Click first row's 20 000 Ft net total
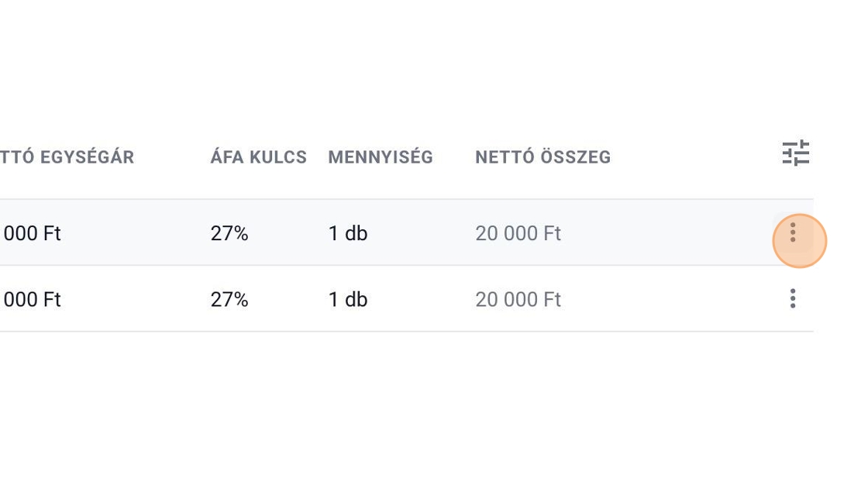868x485 pixels. pyautogui.click(x=518, y=233)
